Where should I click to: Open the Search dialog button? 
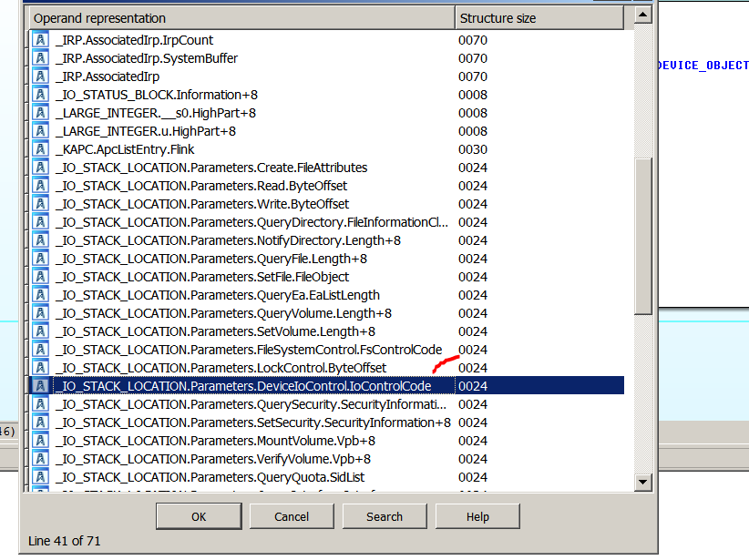[385, 516]
